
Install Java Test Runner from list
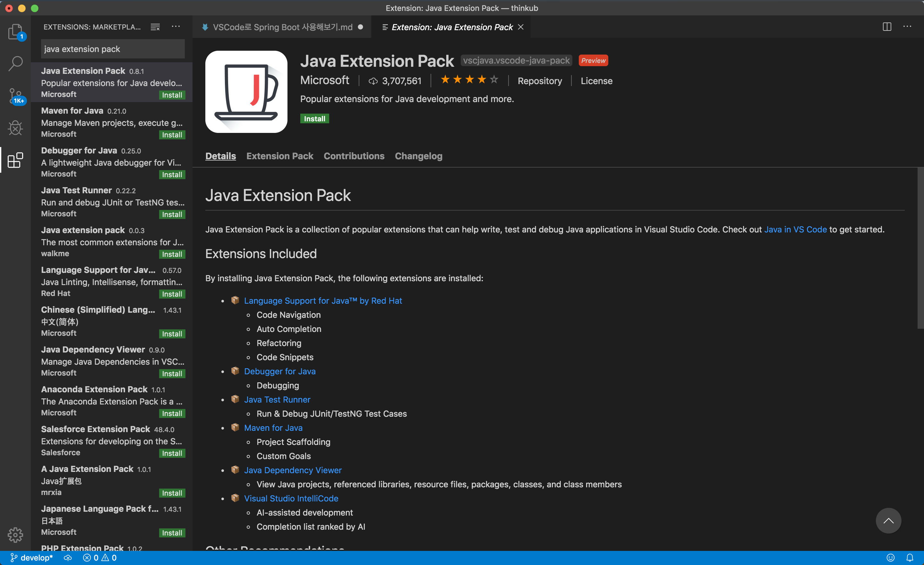point(172,214)
